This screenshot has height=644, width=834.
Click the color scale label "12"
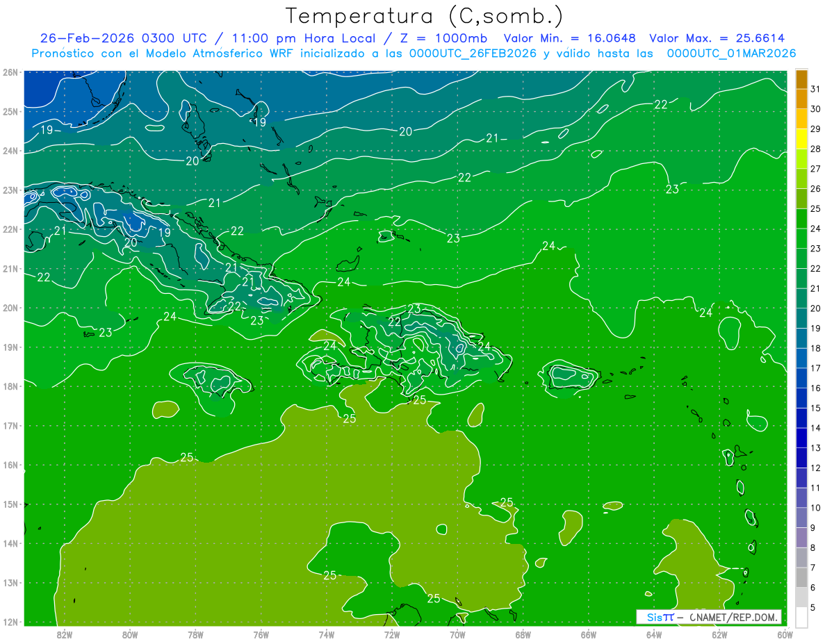click(x=815, y=468)
